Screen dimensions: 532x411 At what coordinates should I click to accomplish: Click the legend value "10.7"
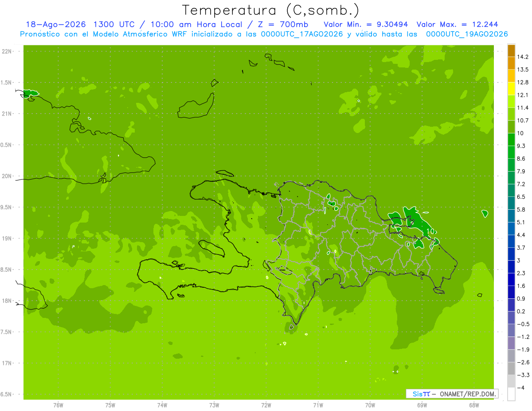pyautogui.click(x=522, y=121)
